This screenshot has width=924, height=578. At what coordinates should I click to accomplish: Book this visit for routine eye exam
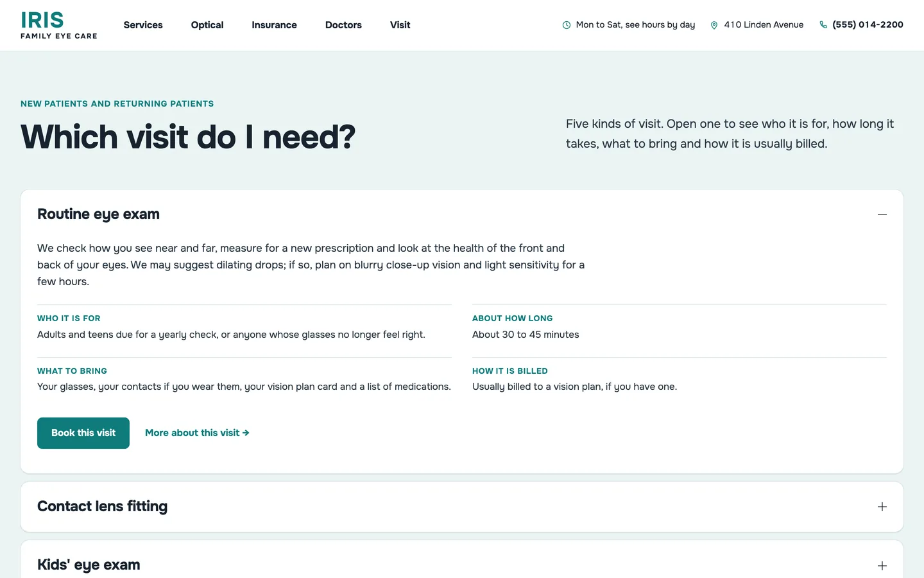pyautogui.click(x=83, y=433)
